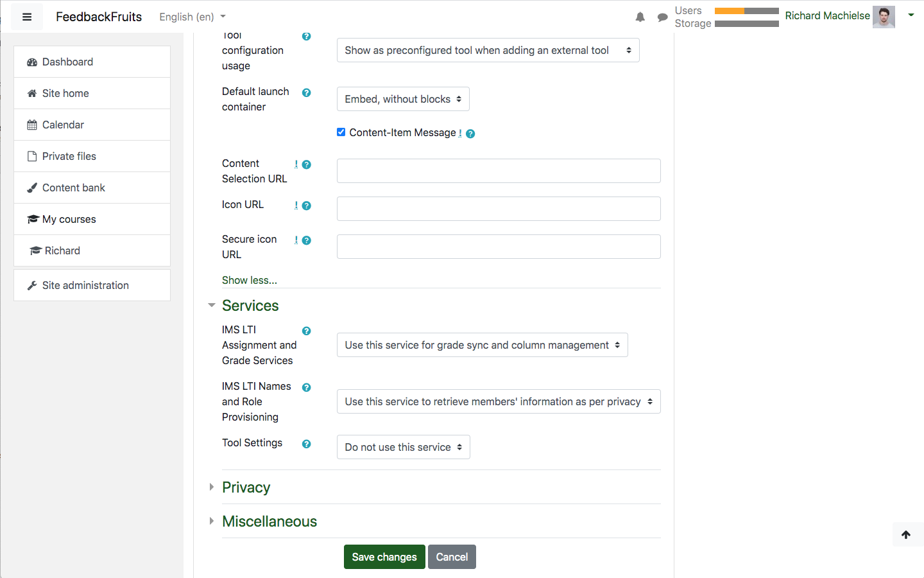The height and width of the screenshot is (578, 924).
Task: Click the Show less... link
Action: click(250, 280)
